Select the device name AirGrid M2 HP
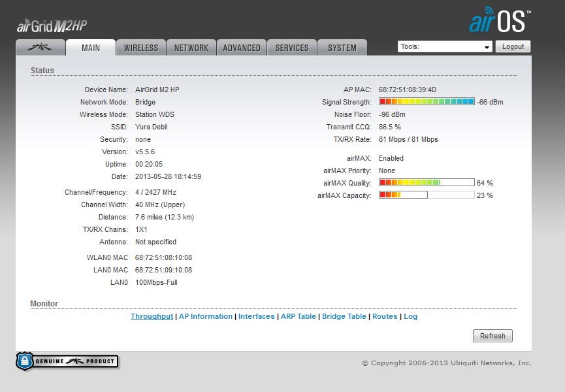This screenshot has width=565, height=392. 157,90
